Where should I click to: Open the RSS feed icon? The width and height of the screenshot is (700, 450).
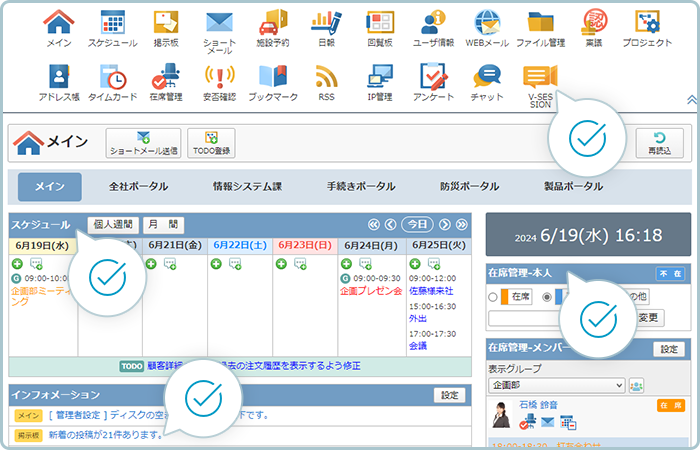(326, 82)
